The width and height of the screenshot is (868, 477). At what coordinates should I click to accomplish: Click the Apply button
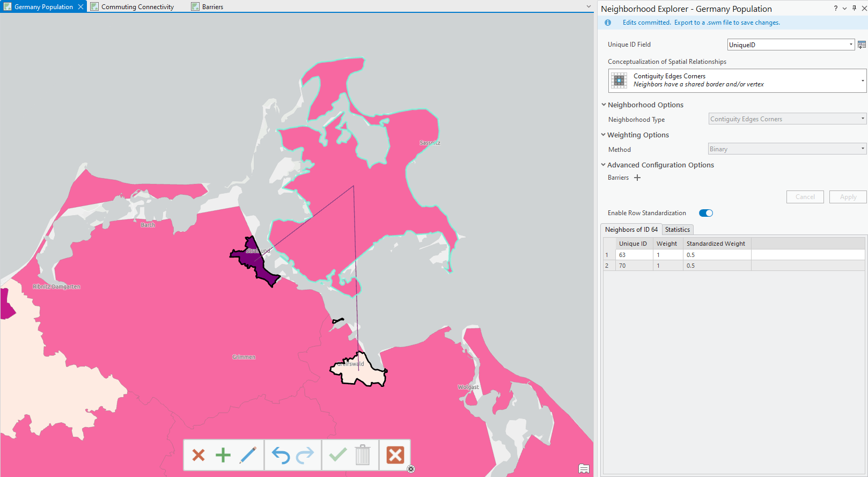pyautogui.click(x=848, y=197)
